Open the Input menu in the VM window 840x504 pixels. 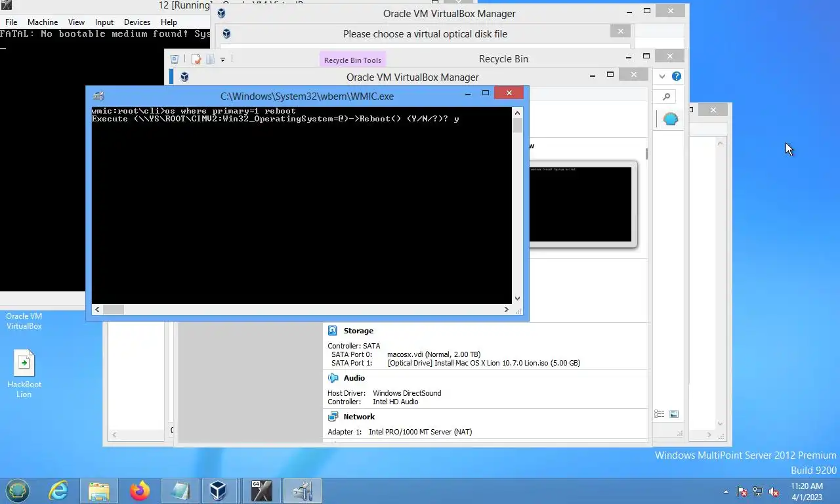coord(104,22)
